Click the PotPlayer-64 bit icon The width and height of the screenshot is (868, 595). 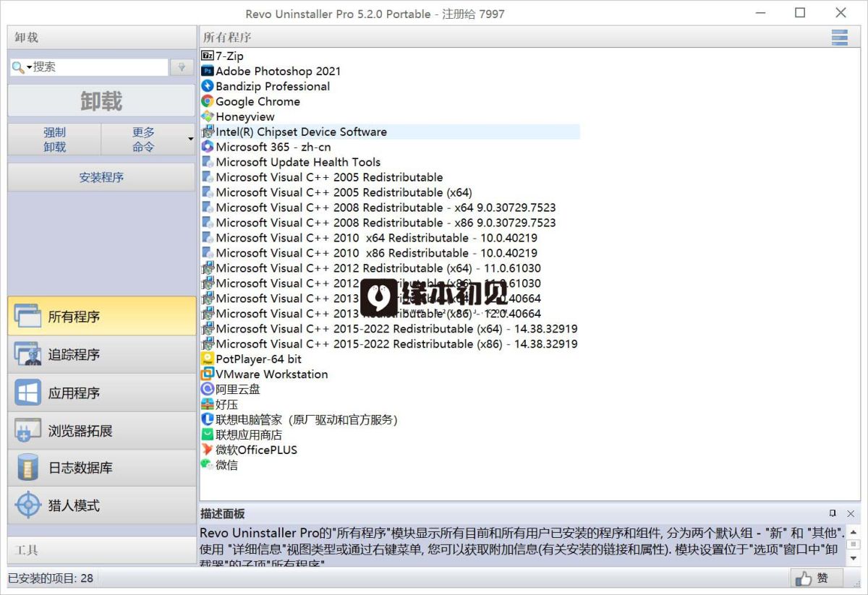[208, 359]
